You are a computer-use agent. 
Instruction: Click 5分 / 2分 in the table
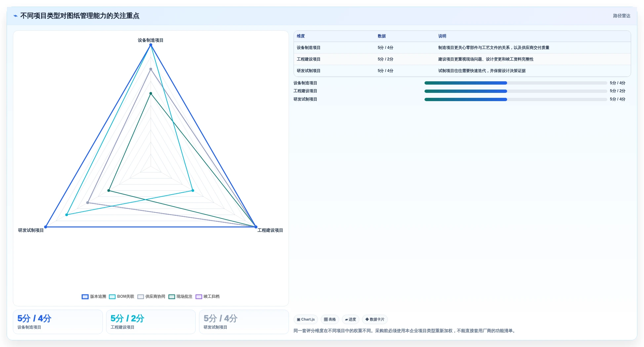pyautogui.click(x=385, y=59)
